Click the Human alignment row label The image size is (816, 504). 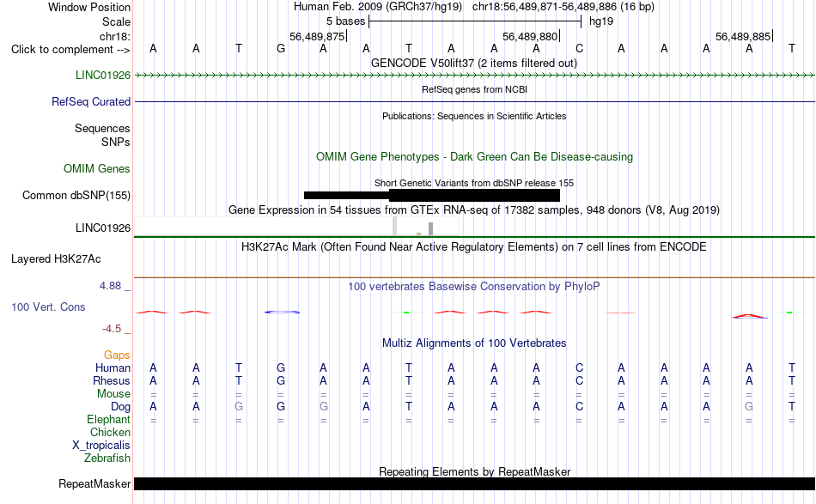click(x=113, y=367)
